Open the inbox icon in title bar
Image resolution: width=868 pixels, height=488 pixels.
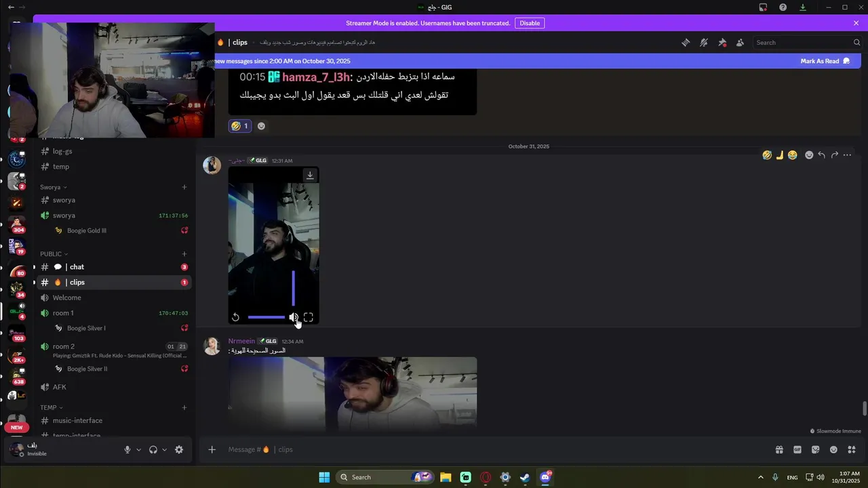(x=763, y=7)
